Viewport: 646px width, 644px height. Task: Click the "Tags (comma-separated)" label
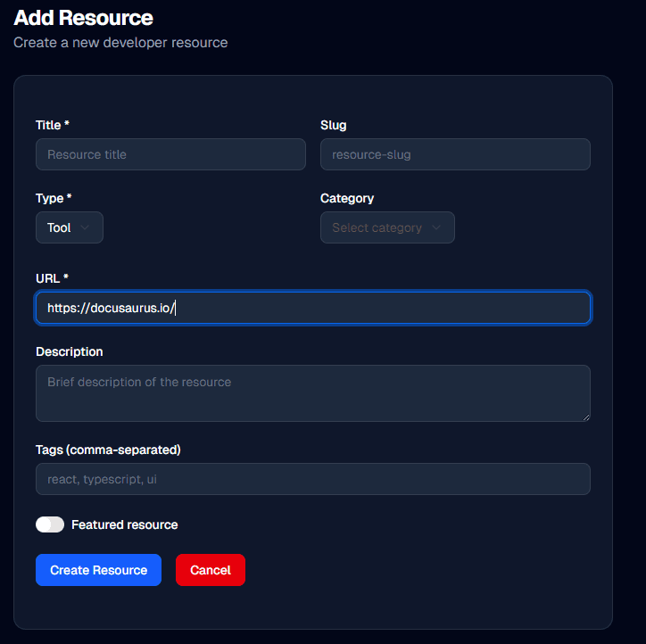[108, 450]
